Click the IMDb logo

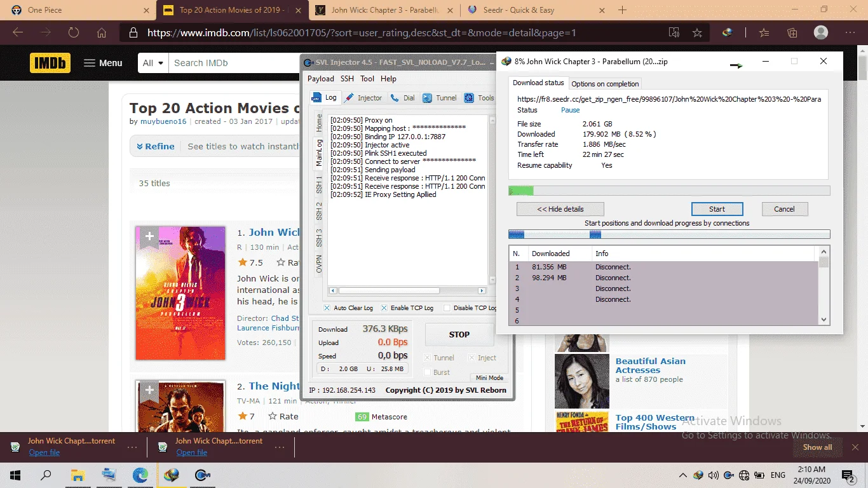pos(50,63)
